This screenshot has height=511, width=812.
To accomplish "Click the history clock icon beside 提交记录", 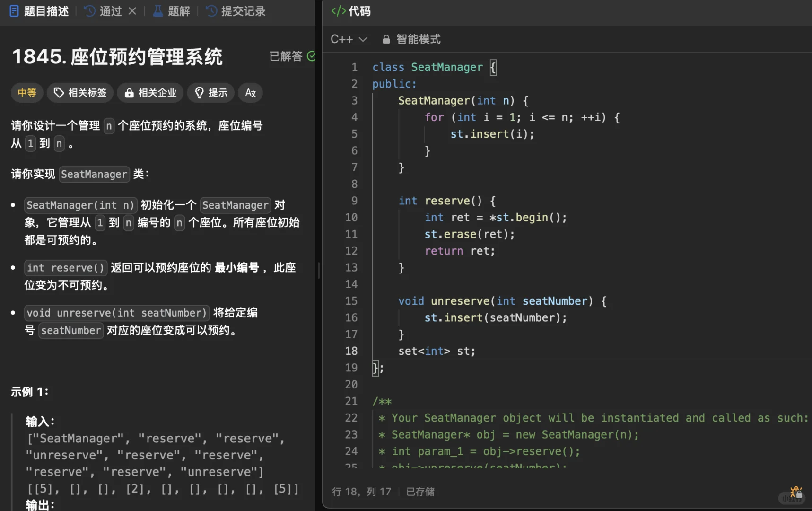I will pos(211,11).
